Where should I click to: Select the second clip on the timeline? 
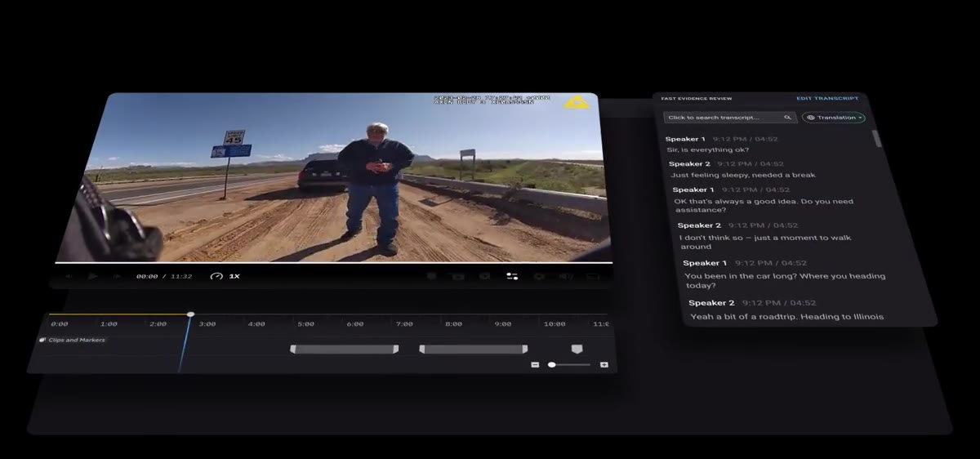(474, 349)
